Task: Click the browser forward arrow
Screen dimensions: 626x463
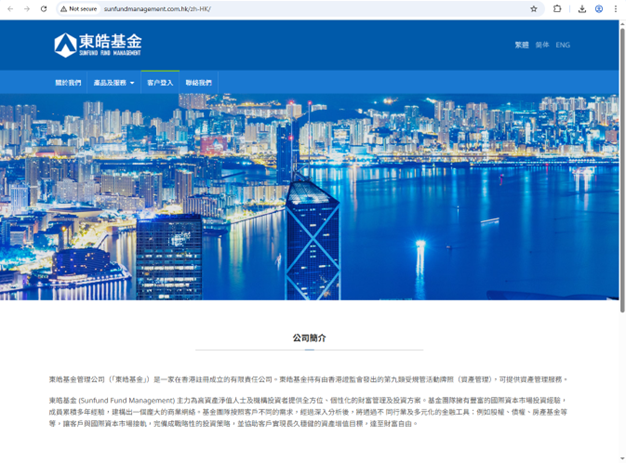Action: [x=27, y=8]
